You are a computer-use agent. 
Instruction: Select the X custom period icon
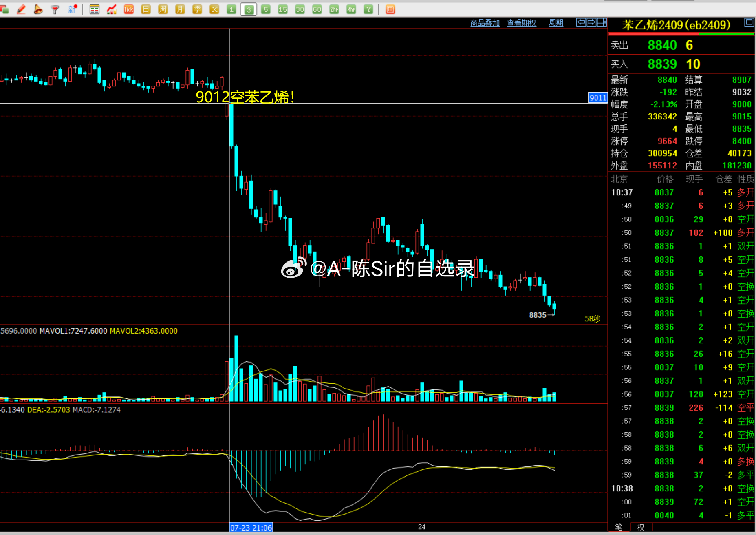point(214,9)
